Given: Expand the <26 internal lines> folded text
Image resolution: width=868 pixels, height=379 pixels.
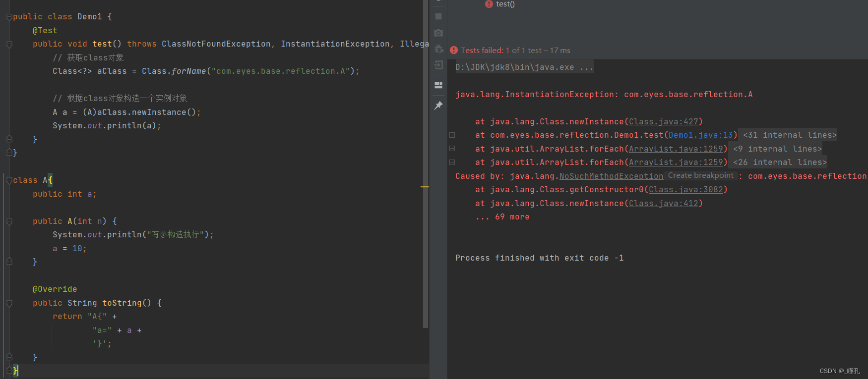Looking at the screenshot, I should (x=780, y=162).
